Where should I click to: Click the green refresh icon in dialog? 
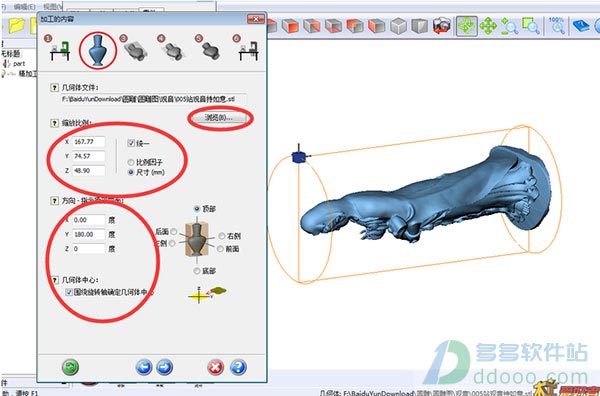pyautogui.click(x=70, y=367)
